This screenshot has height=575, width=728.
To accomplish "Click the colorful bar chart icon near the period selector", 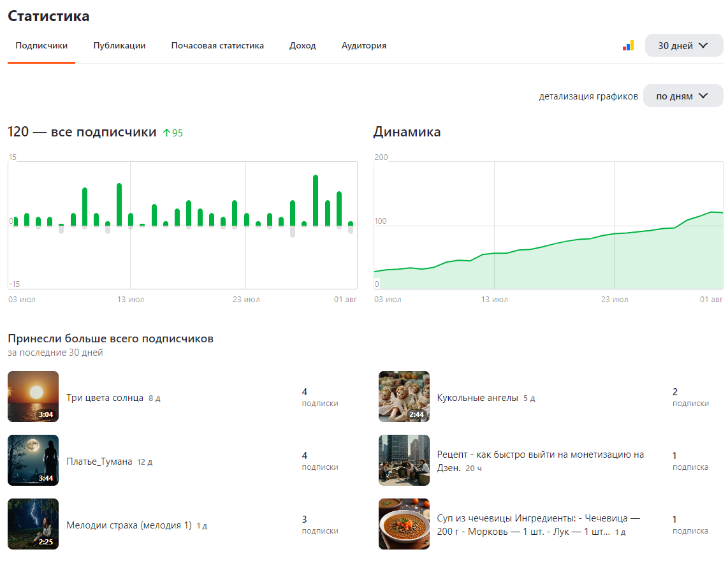I will [628, 45].
